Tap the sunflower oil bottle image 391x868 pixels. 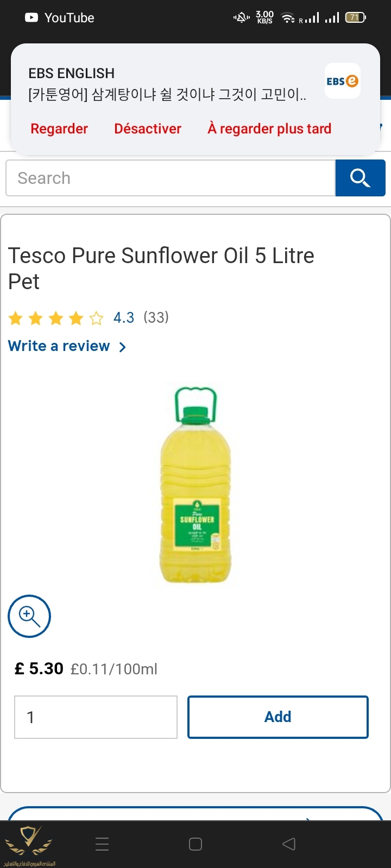point(195,485)
